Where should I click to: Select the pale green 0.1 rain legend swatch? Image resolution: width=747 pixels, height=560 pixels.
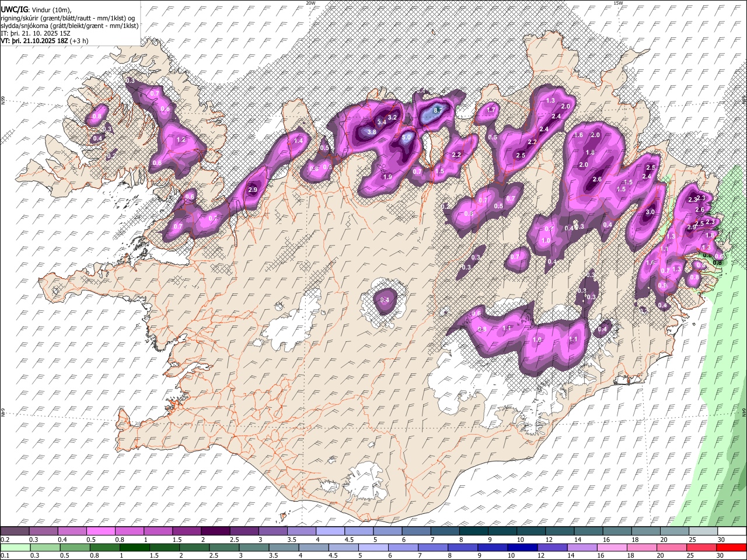coord(15,547)
